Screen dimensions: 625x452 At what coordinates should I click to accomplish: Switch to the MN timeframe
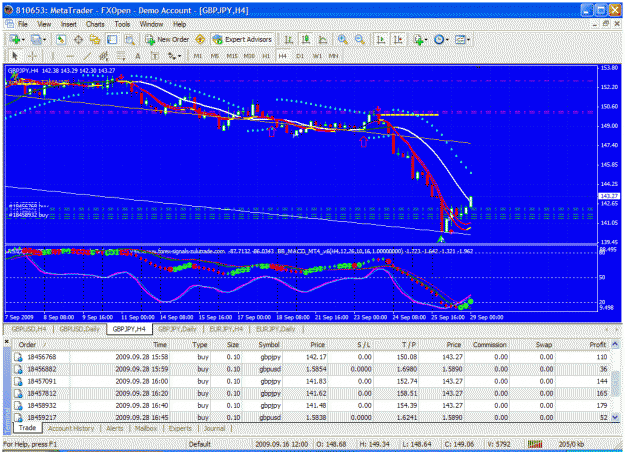tap(334, 56)
